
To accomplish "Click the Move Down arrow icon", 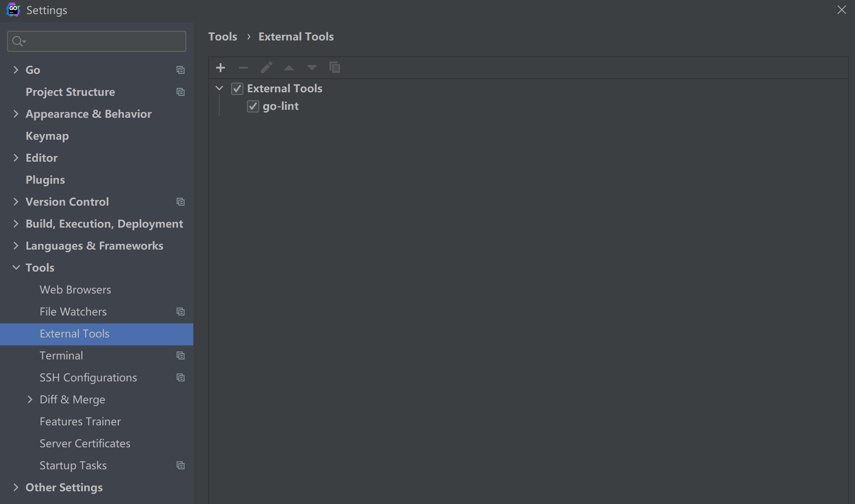I will click(x=312, y=68).
